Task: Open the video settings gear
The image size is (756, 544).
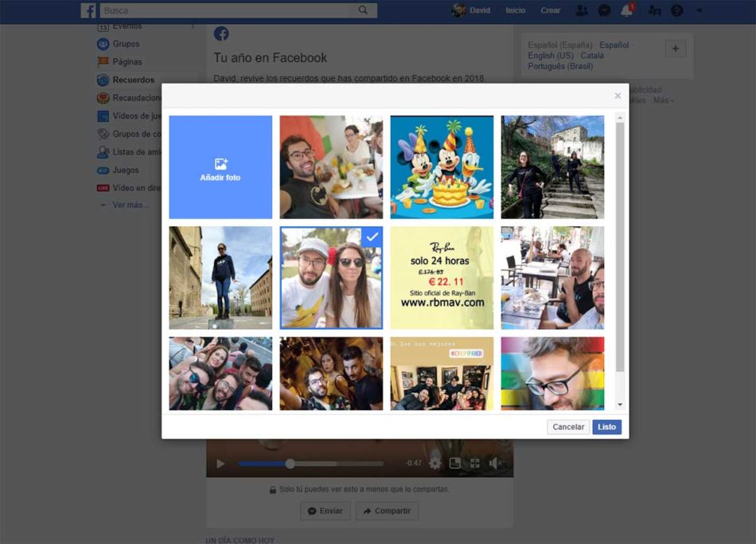Action: point(435,463)
